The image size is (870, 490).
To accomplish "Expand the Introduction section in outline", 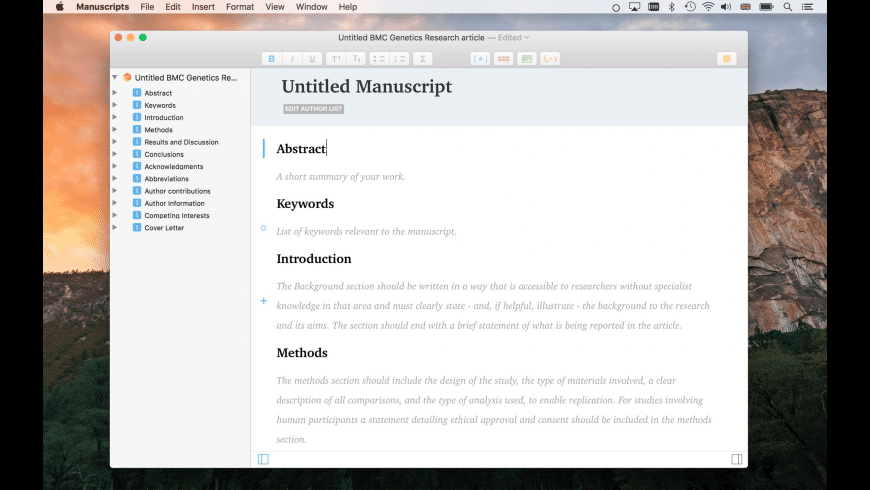I will pyautogui.click(x=114, y=117).
